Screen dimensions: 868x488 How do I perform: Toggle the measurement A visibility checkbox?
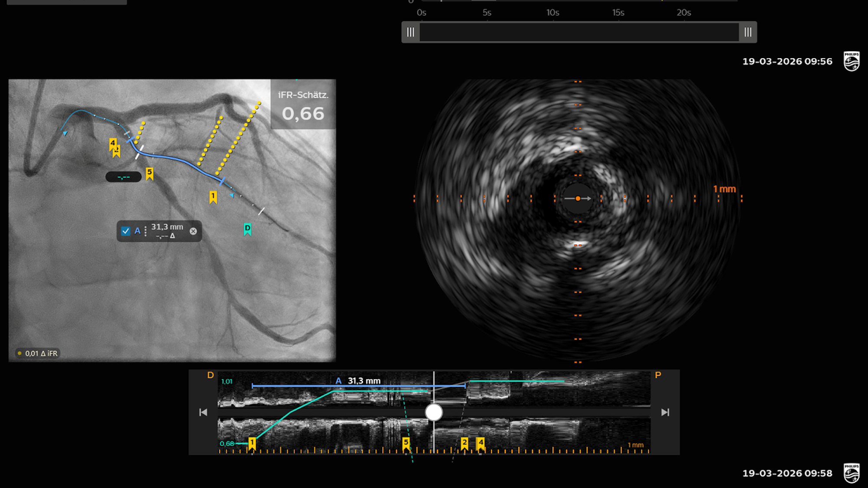point(126,231)
